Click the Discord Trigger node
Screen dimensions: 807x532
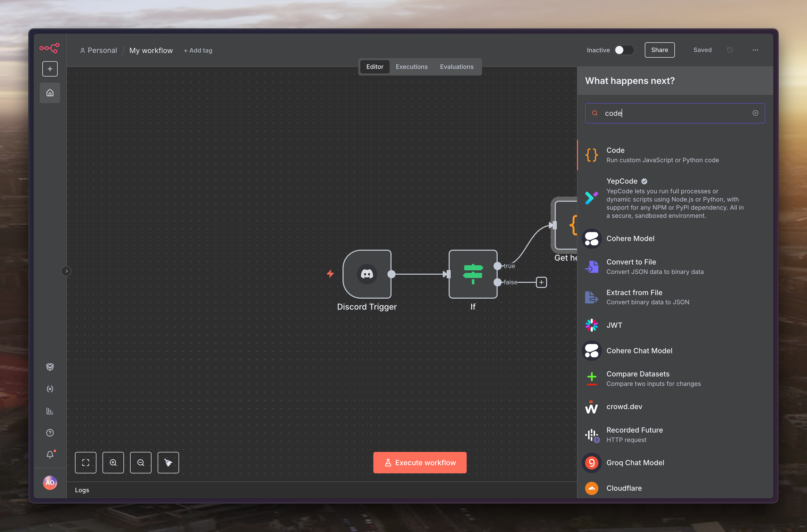[x=367, y=274]
